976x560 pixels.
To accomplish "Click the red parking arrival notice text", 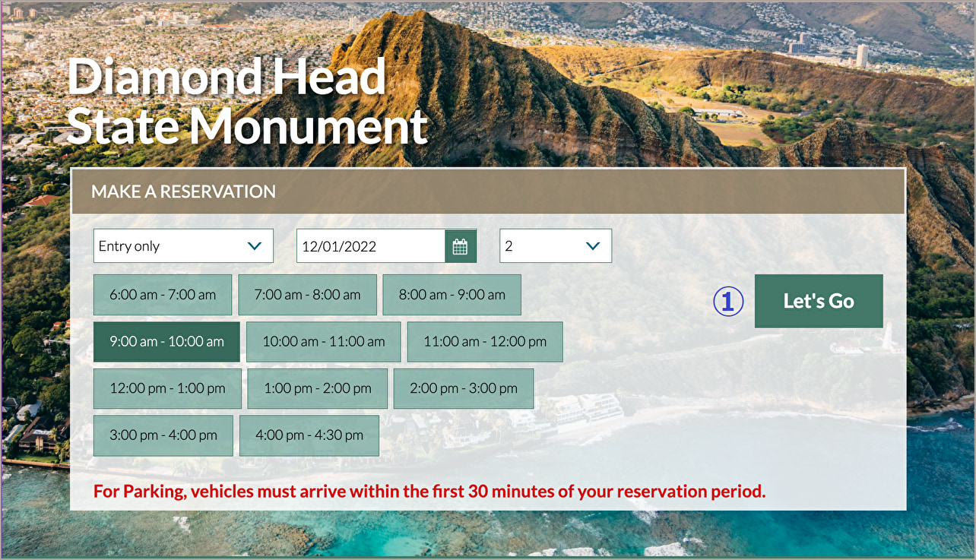I will [x=429, y=491].
